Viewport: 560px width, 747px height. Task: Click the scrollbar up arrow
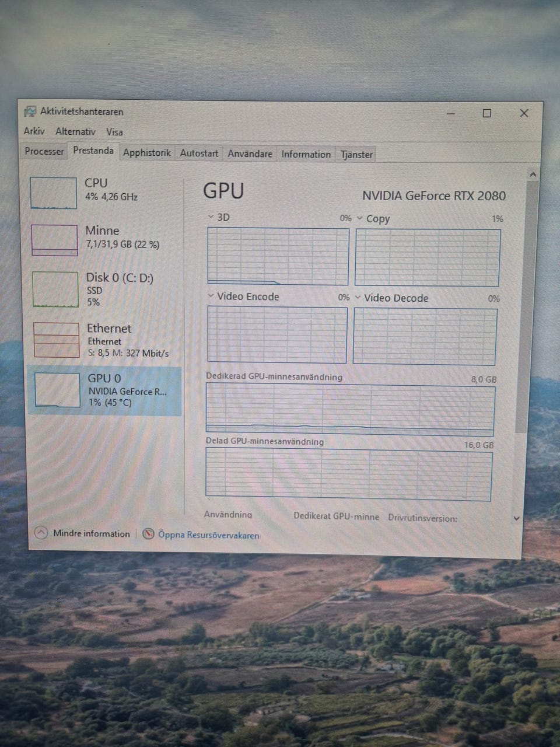pos(532,174)
